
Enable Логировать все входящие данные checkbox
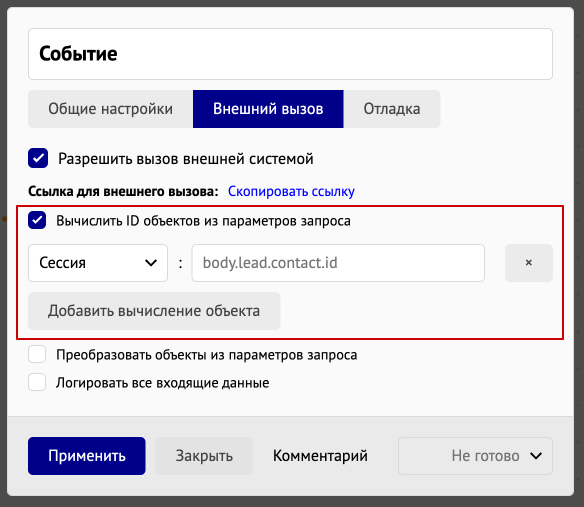(x=37, y=382)
